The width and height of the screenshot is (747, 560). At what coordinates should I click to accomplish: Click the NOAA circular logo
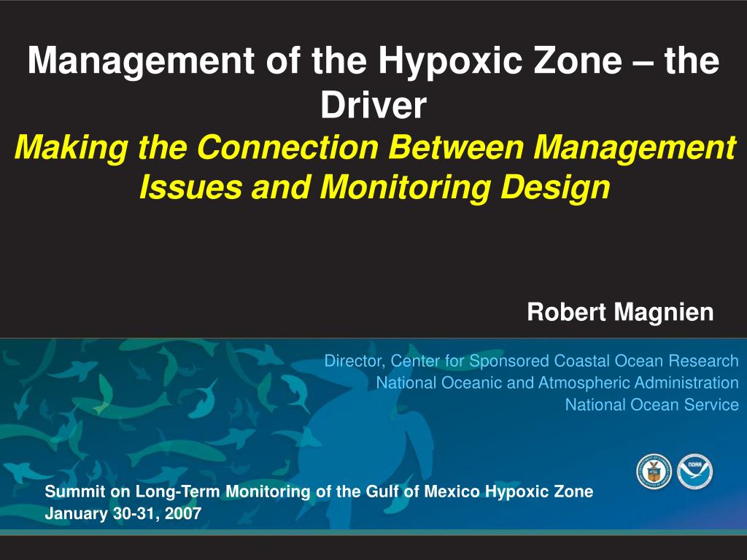pyautogui.click(x=694, y=471)
